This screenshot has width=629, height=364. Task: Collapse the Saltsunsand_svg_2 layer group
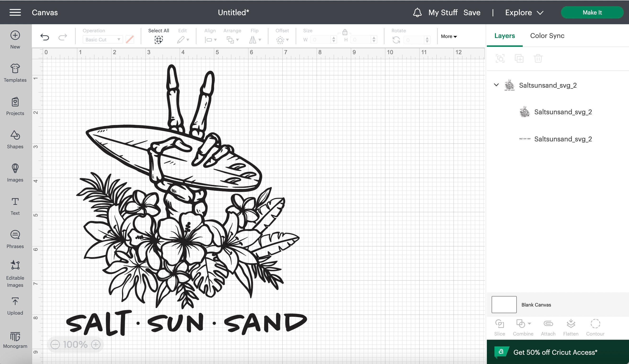pos(496,85)
